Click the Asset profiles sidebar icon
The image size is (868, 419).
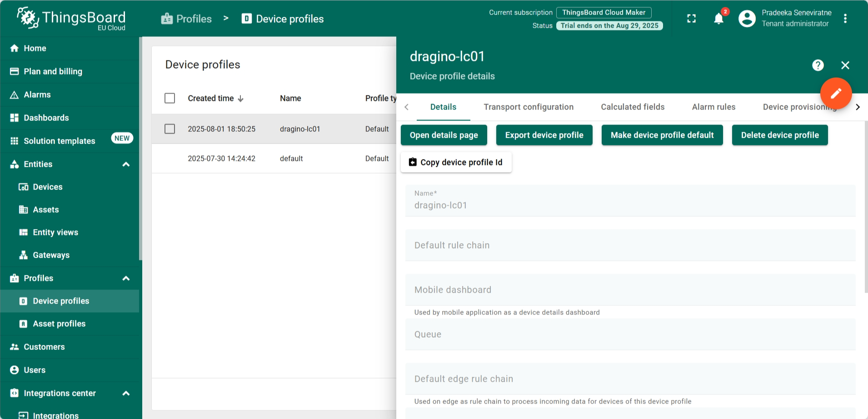pos(24,324)
